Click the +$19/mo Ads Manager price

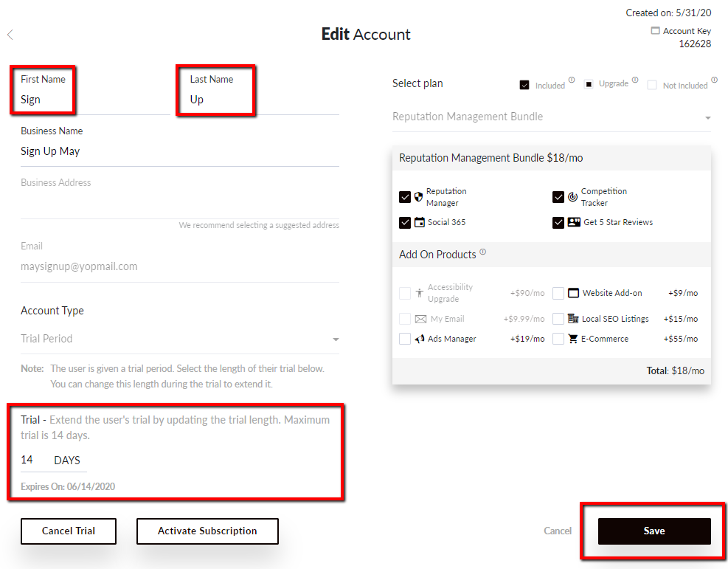pos(527,339)
